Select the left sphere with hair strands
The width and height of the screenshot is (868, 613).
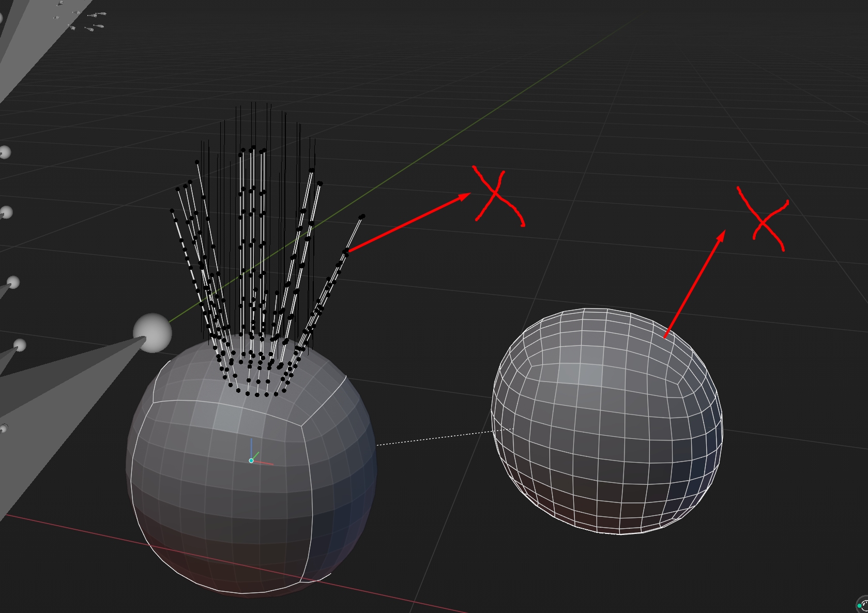point(251,465)
